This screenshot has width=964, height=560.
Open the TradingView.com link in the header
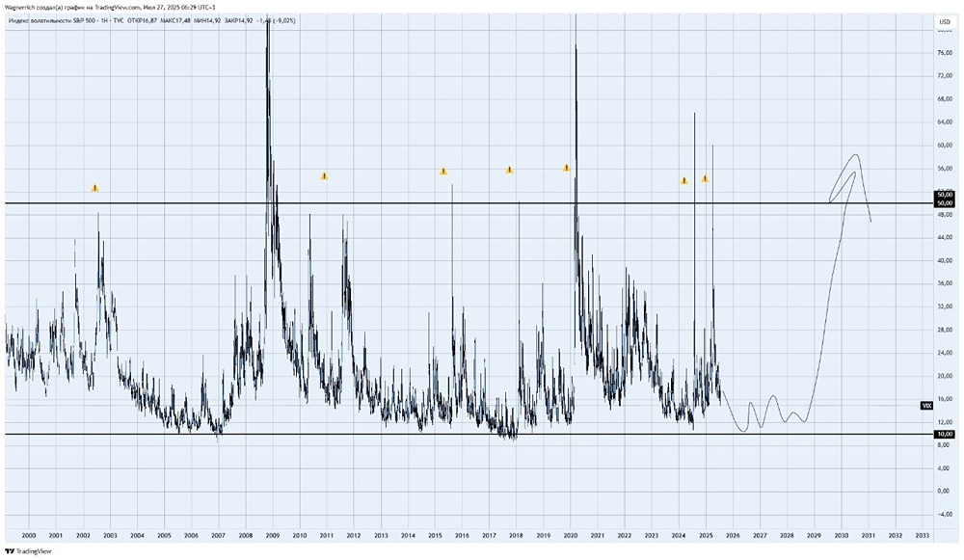(x=117, y=6)
